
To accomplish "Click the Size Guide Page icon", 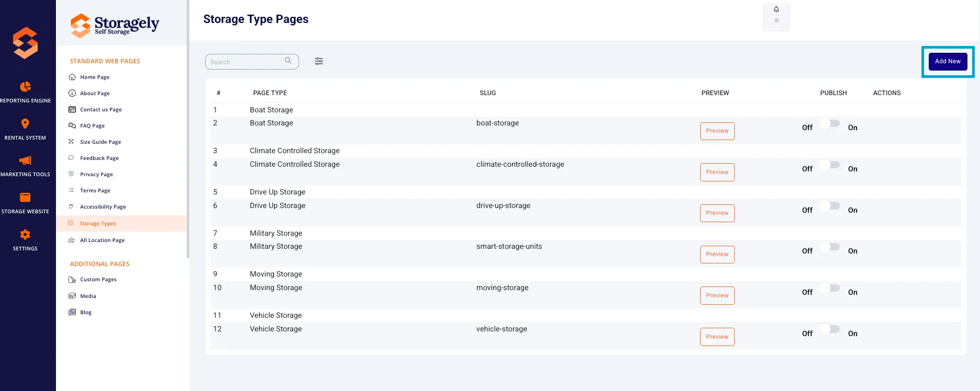I will 71,142.
